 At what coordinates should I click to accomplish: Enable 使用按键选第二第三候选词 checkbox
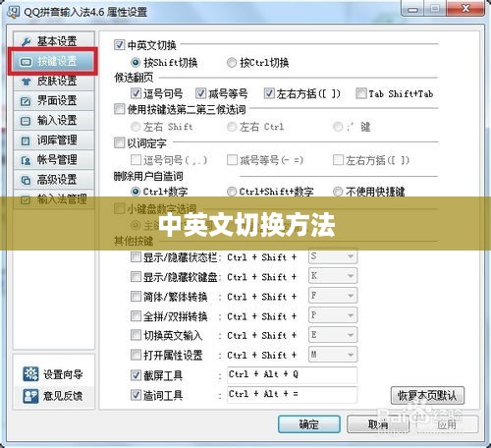(120, 109)
